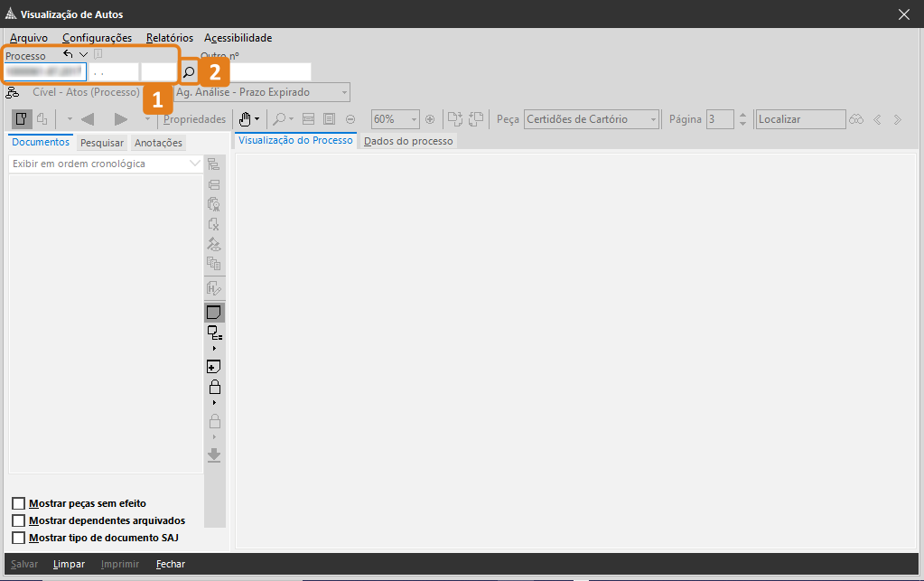Switch to the Visualização do Processo tab
The height and width of the screenshot is (581, 924).
(296, 140)
